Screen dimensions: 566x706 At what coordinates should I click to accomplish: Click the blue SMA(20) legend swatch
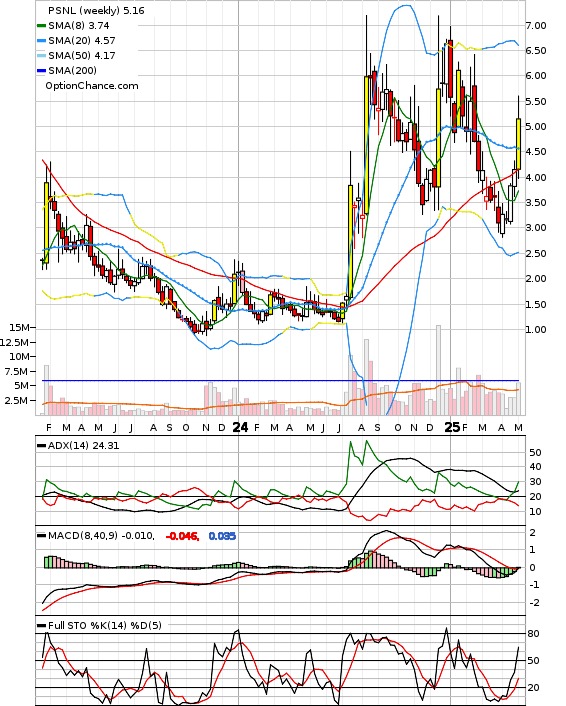point(41,41)
